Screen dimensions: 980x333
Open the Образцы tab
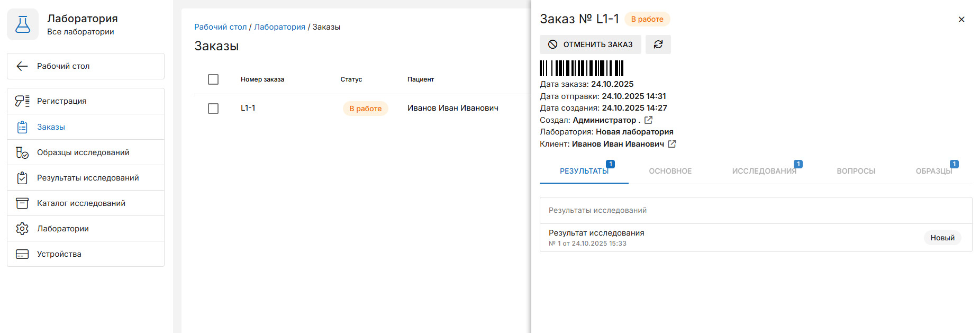[x=933, y=171]
